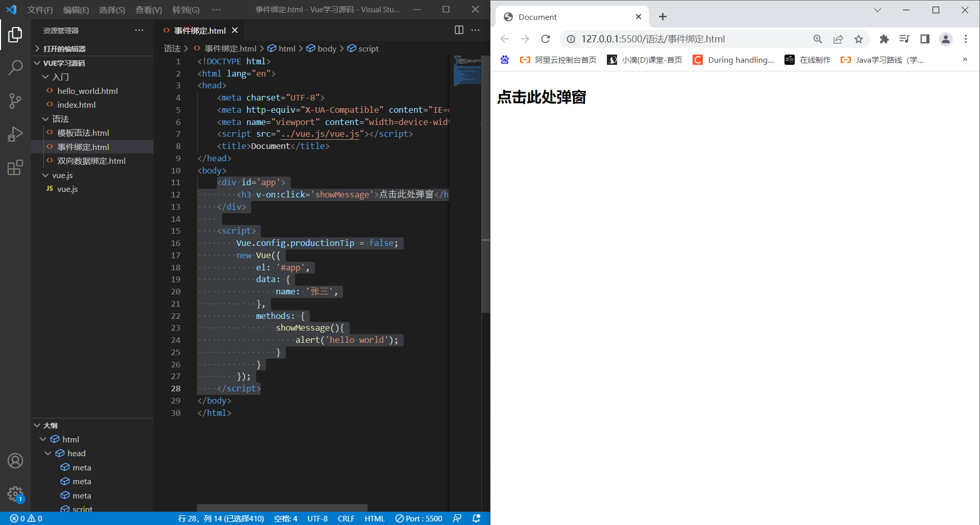Open Explorer panel more actions ellipsis
The height and width of the screenshot is (525, 980).
(x=139, y=30)
